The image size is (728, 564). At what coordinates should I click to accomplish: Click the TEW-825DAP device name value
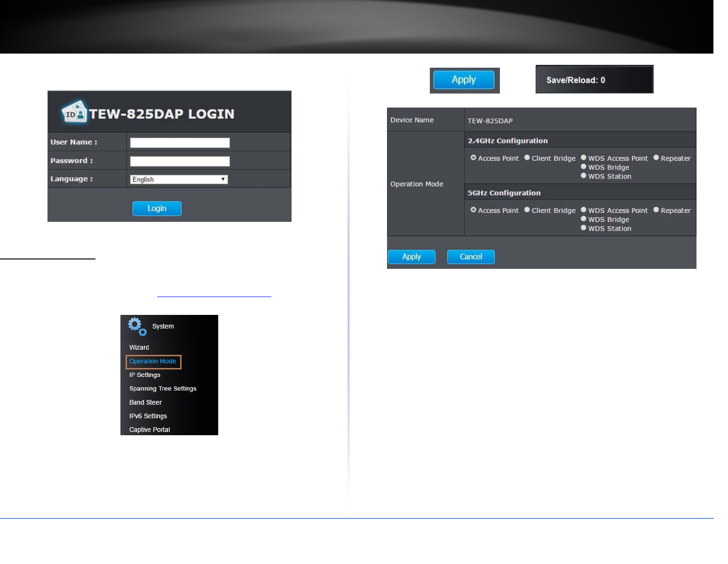coord(490,121)
